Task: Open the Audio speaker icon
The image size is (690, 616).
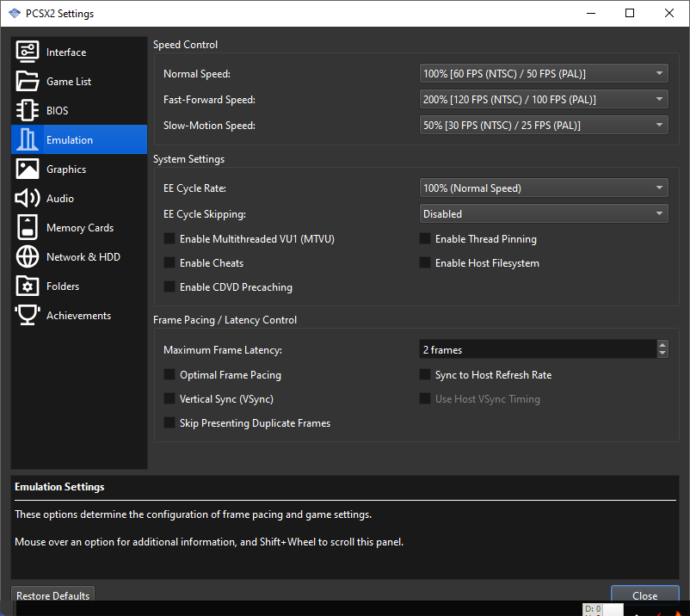Action: click(x=28, y=199)
